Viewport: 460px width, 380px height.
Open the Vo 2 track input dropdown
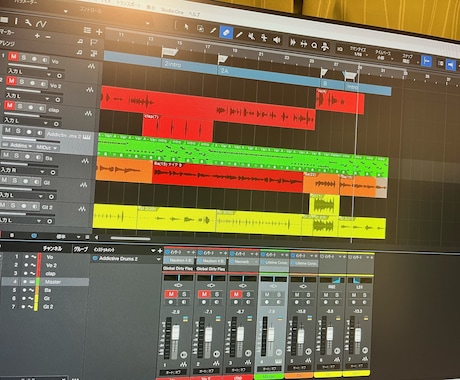(47, 98)
